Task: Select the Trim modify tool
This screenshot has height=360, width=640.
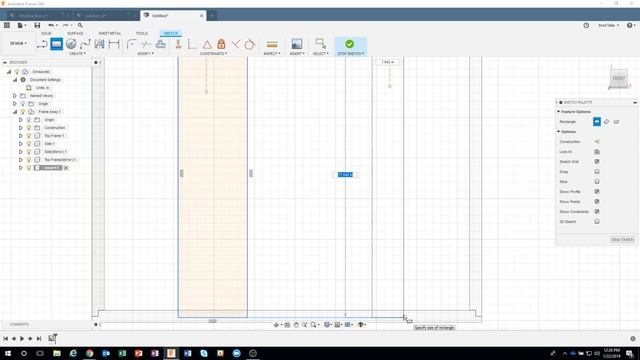Action: point(146,44)
